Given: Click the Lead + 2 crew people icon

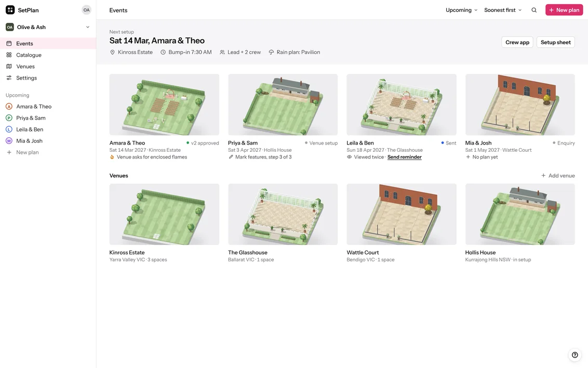Looking at the screenshot, I should (222, 52).
